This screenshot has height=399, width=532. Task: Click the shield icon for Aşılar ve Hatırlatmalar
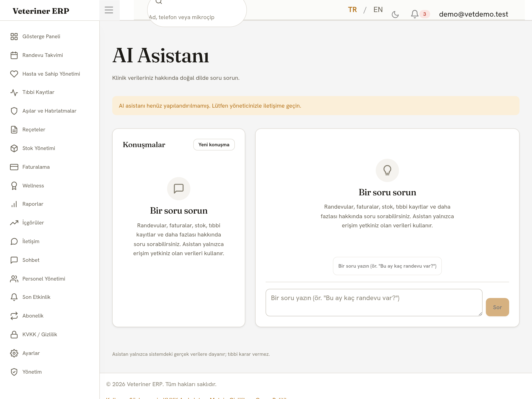coord(14,111)
